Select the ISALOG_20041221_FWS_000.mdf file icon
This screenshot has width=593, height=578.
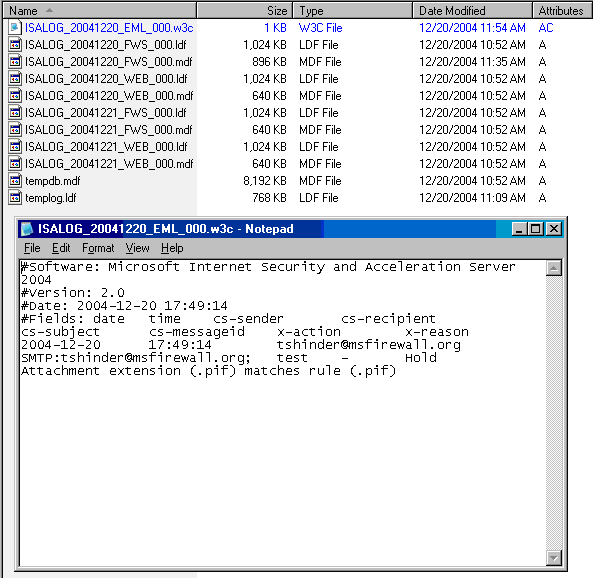[15, 130]
